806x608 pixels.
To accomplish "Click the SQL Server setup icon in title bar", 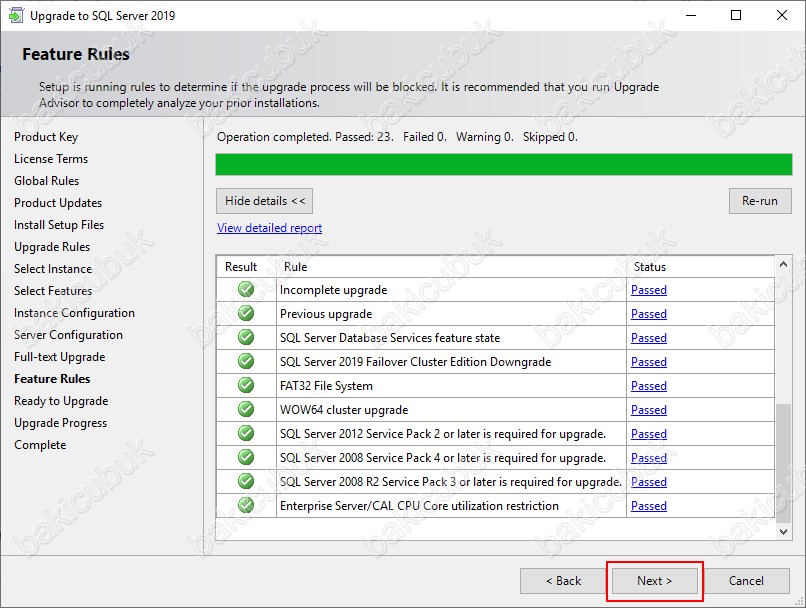I will tap(16, 15).
